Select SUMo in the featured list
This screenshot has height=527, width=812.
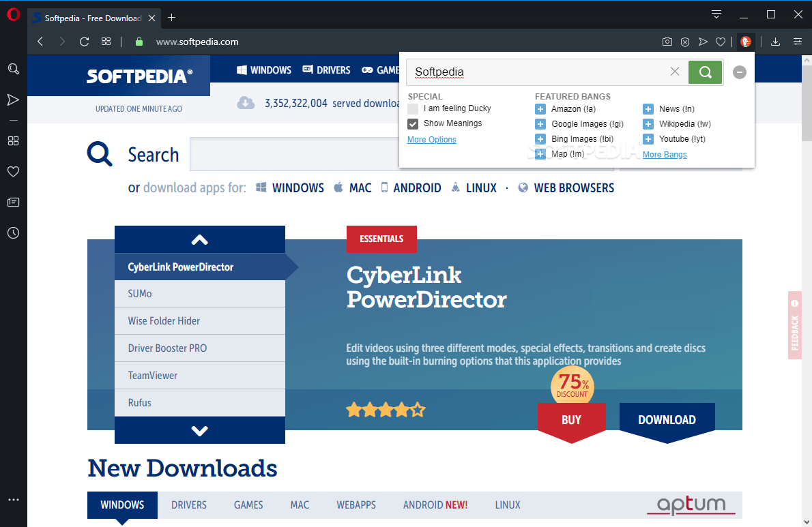pyautogui.click(x=200, y=294)
